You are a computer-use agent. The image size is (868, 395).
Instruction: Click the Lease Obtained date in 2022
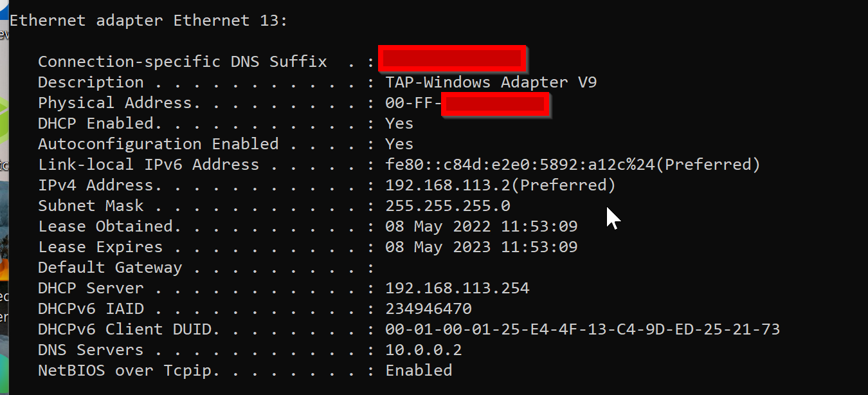481,226
